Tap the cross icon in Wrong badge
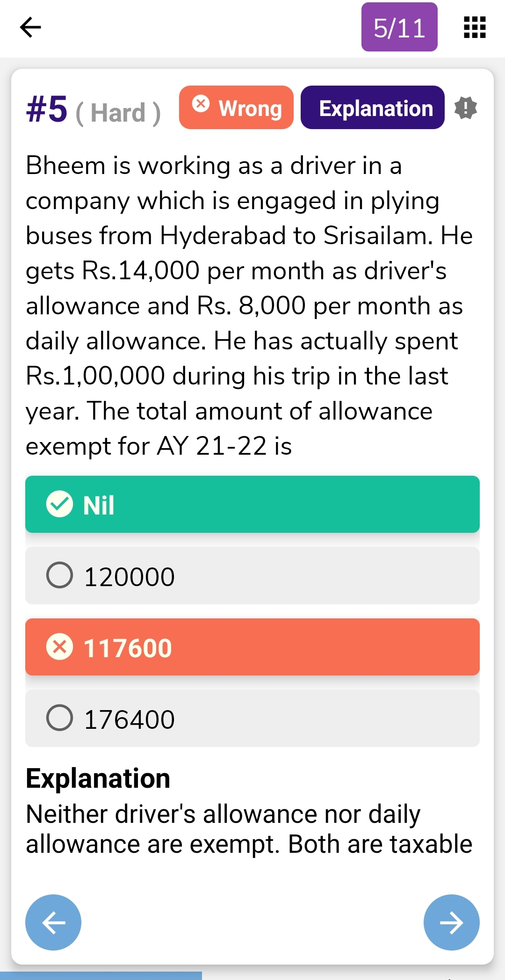Image resolution: width=505 pixels, height=980 pixels. click(201, 103)
